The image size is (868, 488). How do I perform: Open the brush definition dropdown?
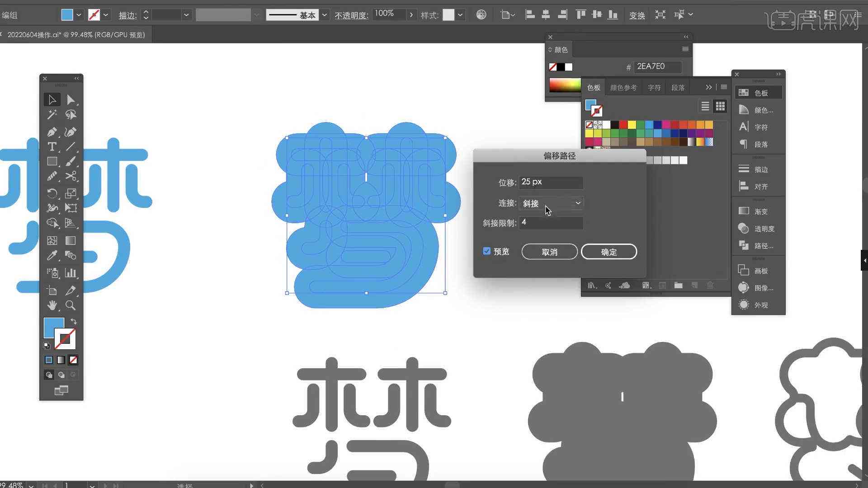point(325,15)
